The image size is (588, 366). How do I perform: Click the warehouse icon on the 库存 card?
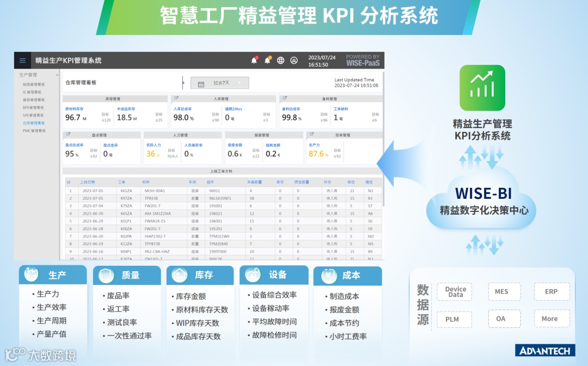179,275
